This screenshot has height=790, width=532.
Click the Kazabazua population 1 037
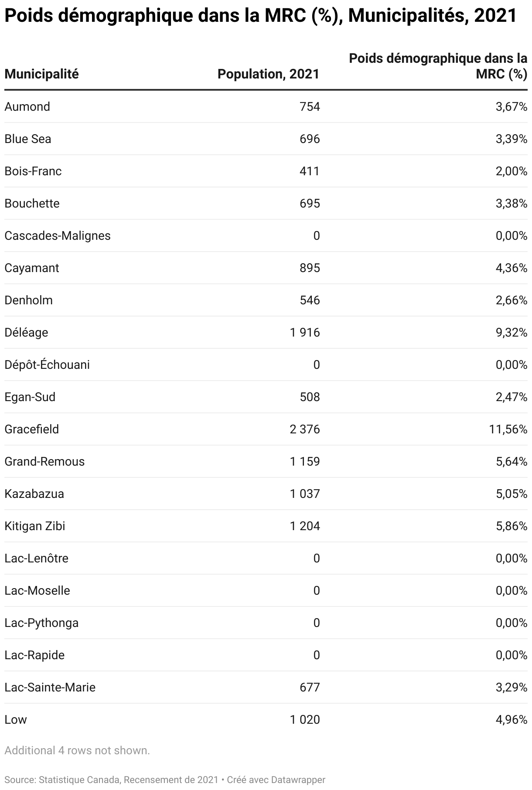(305, 494)
